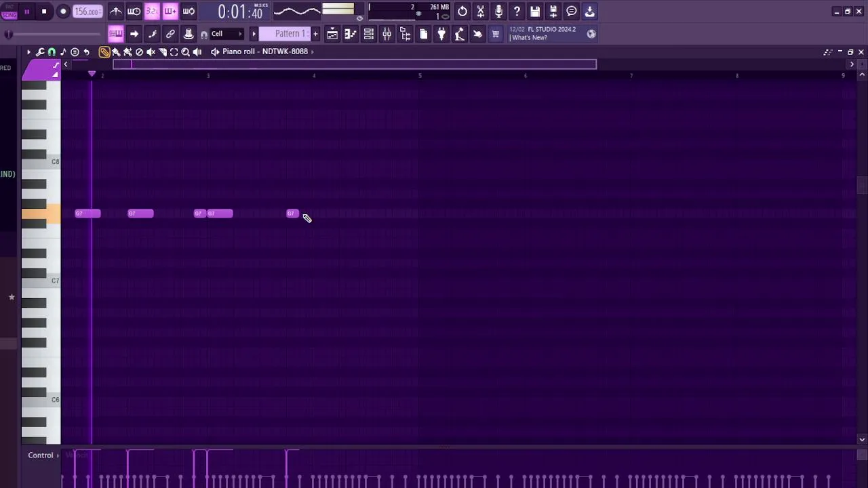Toggle Pat/Song mode switch
Screen dimensions: 868x488
coord(9,12)
